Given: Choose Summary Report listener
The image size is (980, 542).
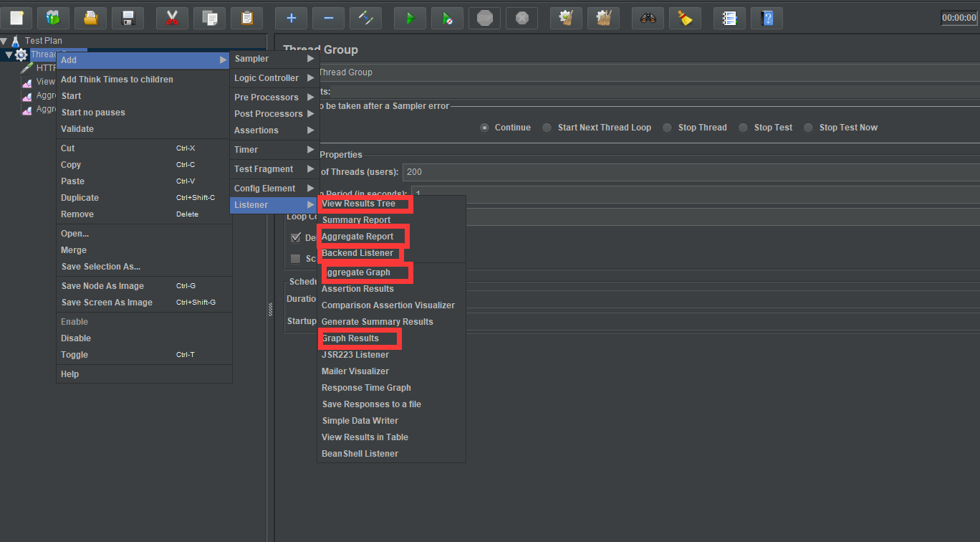Looking at the screenshot, I should click(392, 220).
